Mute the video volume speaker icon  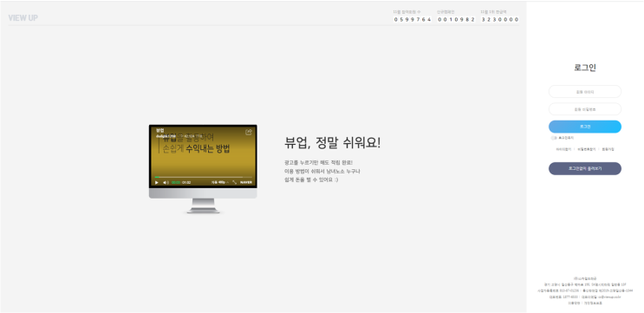pyautogui.click(x=166, y=182)
